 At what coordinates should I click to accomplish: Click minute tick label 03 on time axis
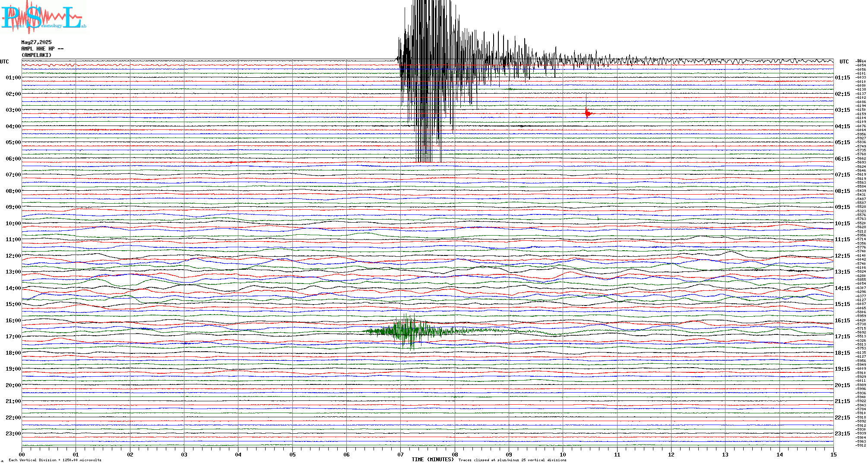(184, 455)
